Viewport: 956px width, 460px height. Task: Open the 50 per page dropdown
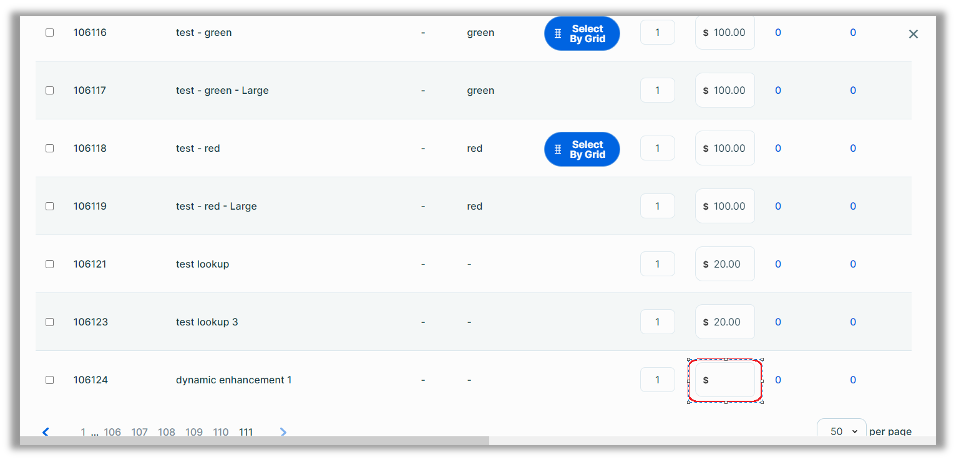tap(841, 431)
